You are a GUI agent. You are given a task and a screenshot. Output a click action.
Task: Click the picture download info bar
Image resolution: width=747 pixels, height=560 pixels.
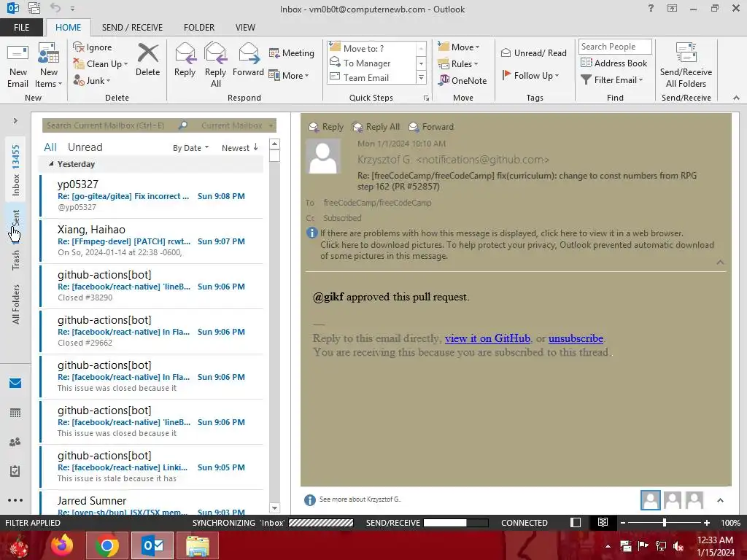(x=517, y=250)
